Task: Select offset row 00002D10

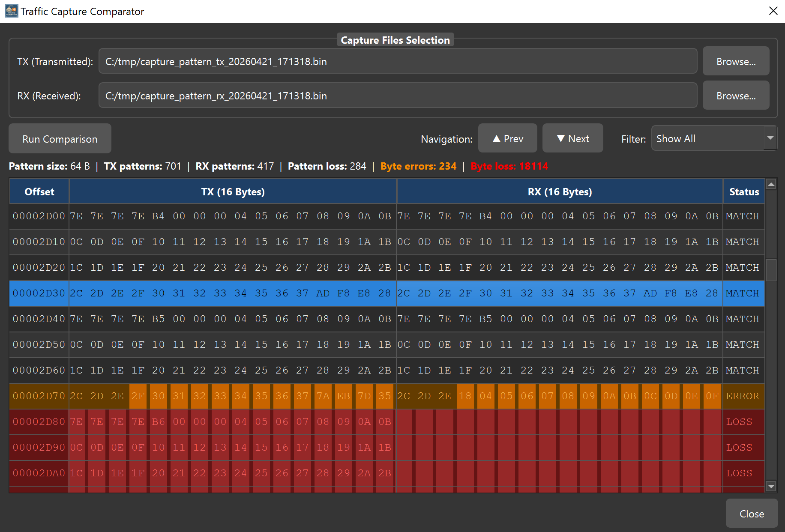Action: pos(387,242)
